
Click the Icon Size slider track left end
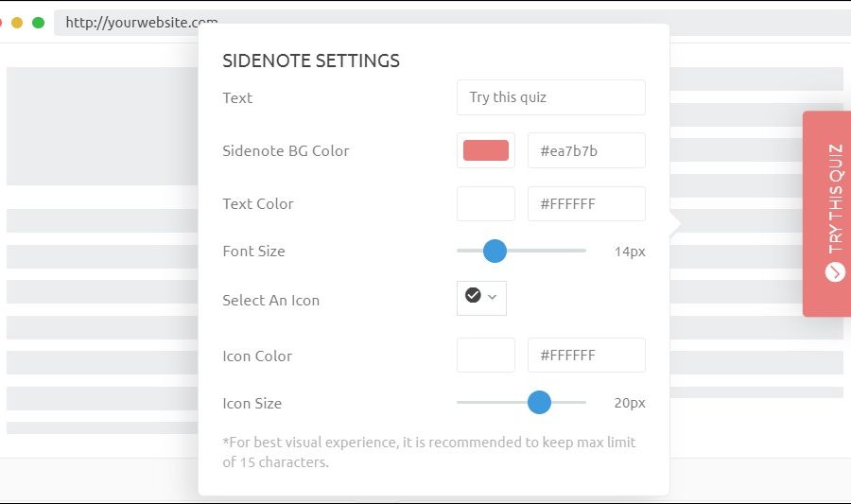tap(461, 402)
